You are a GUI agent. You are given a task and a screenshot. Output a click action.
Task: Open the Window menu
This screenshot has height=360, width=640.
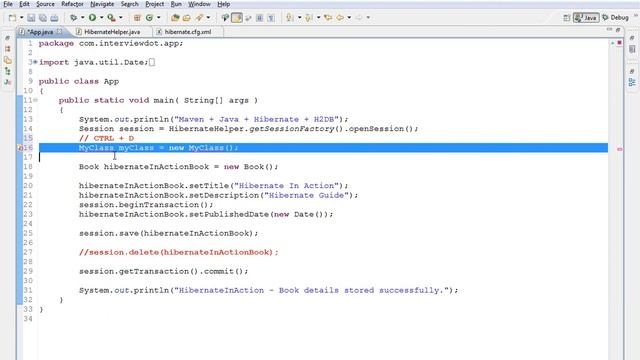tap(199, 4)
